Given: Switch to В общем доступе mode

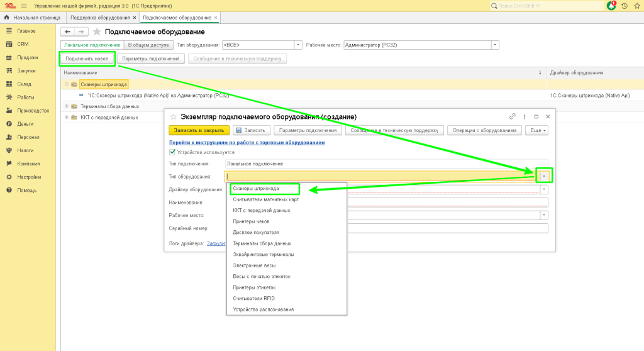Looking at the screenshot, I should coord(148,45).
